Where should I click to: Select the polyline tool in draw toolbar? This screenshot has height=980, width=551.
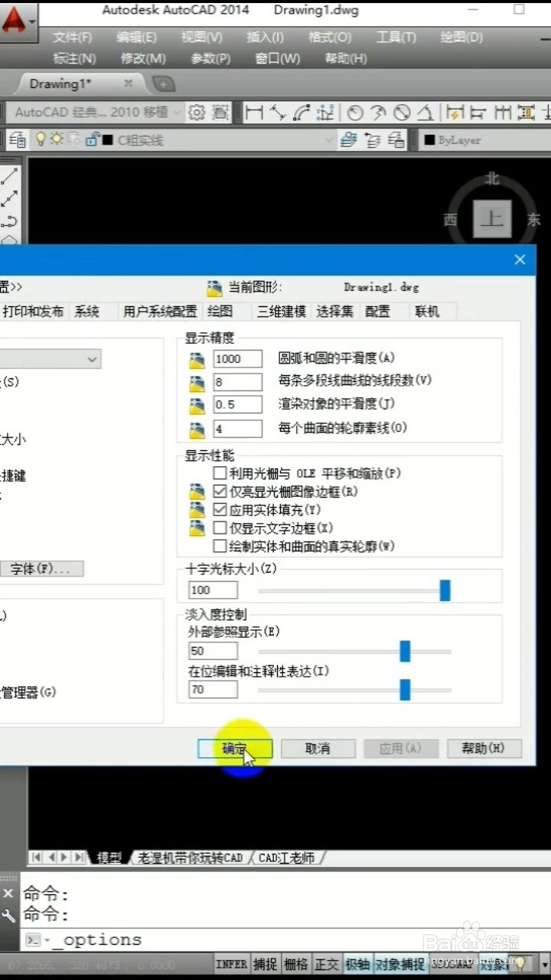pyautogui.click(x=10, y=221)
